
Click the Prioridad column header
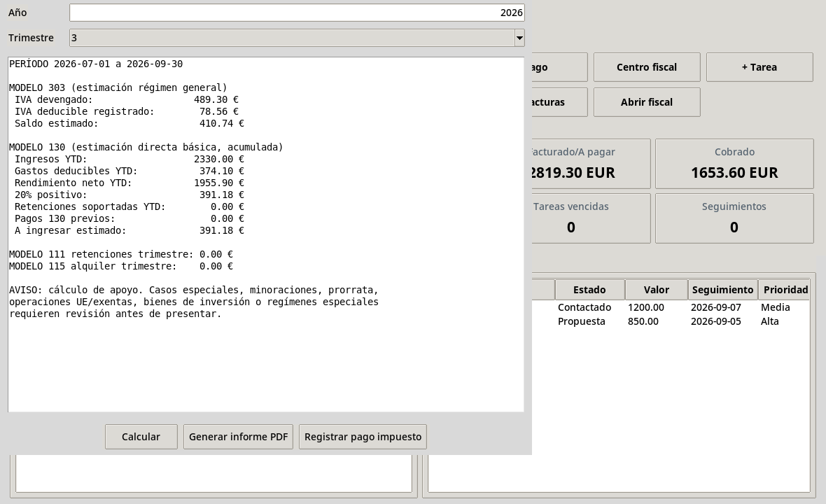click(x=785, y=290)
